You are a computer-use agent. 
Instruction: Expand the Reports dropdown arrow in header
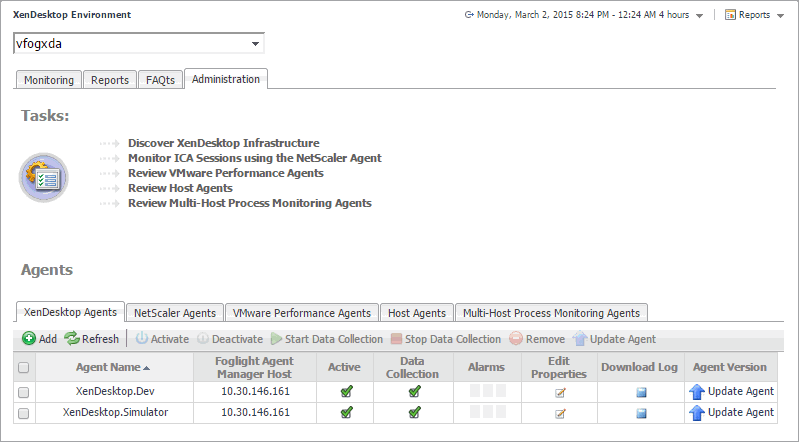tap(780, 16)
